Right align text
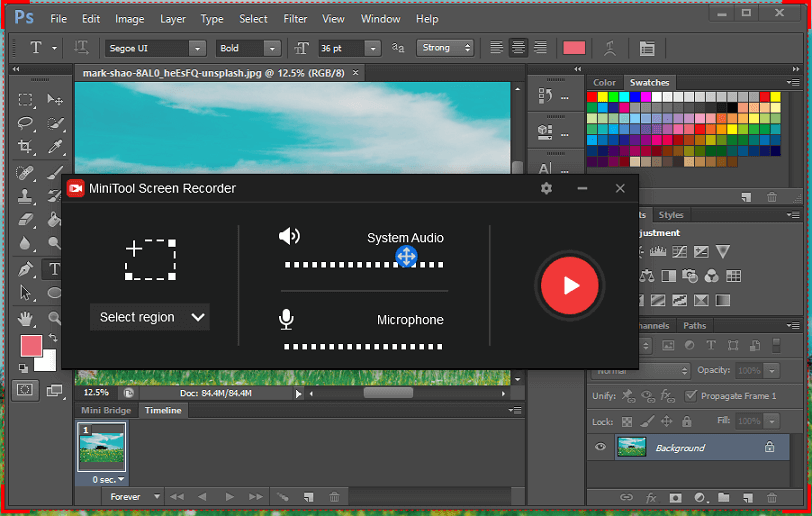 540,48
